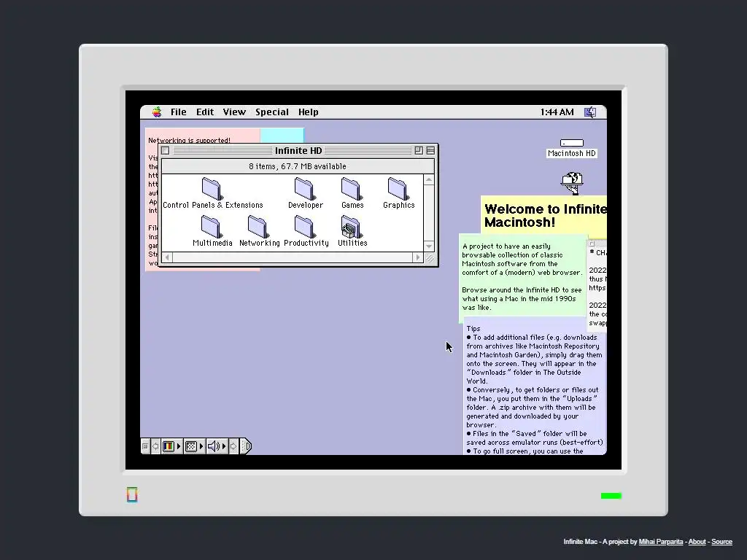Image resolution: width=747 pixels, height=560 pixels.
Task: Click the Control Strip right scroll arrow
Action: click(233, 446)
